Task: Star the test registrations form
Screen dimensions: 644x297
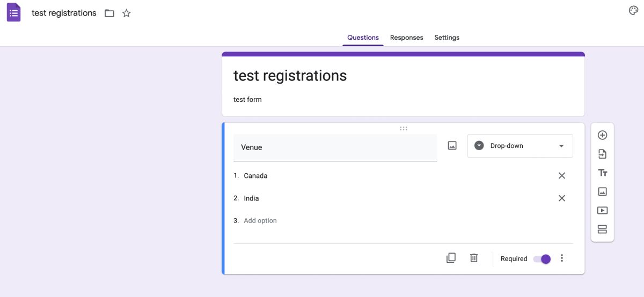Action: 127,13
